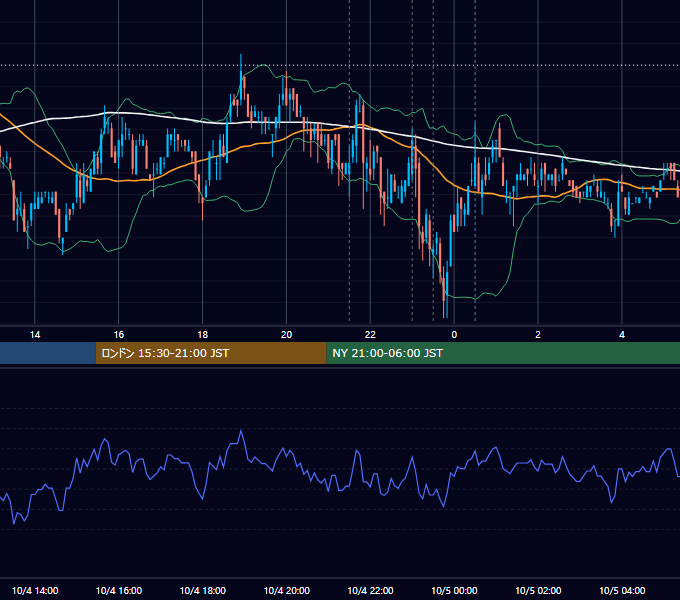Click hour label 2 on price chart axis

(538, 334)
